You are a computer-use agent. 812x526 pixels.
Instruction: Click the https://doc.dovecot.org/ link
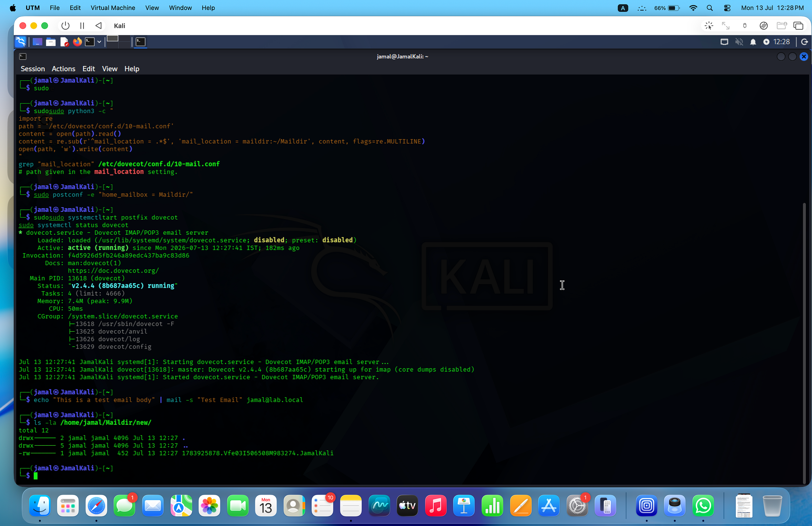pos(113,271)
